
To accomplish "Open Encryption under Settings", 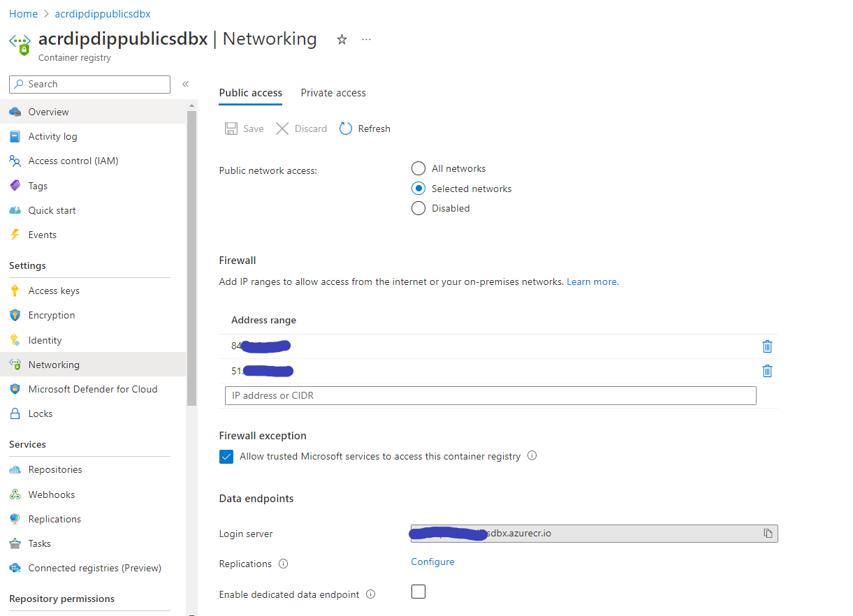I will [x=93, y=315].
